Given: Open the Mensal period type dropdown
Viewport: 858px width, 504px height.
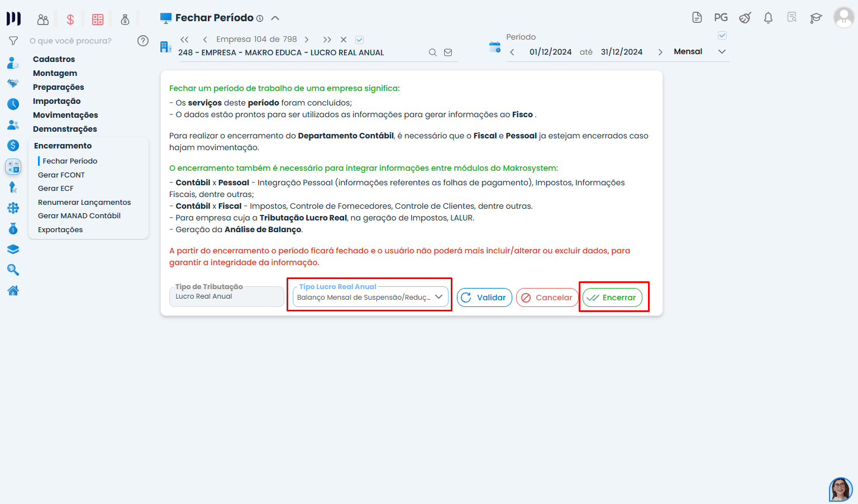Looking at the screenshot, I should [700, 52].
